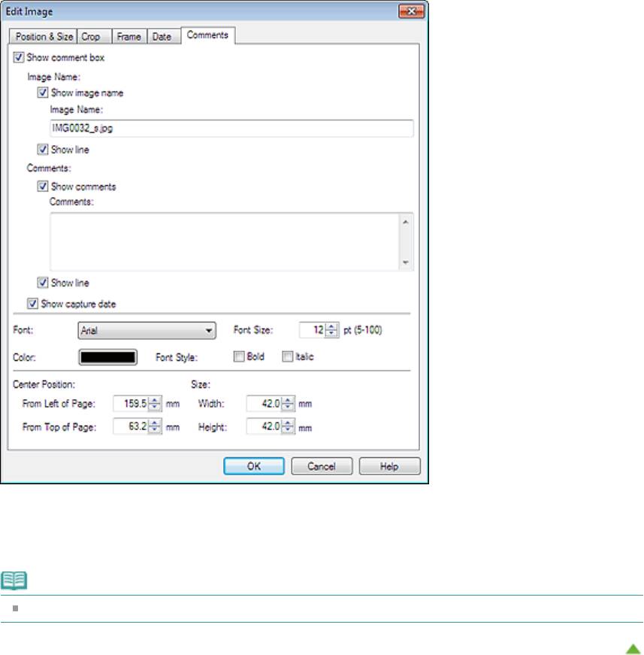Viewport: 644px width, 655px height.
Task: Uncheck Show comment box
Action: click(18, 57)
